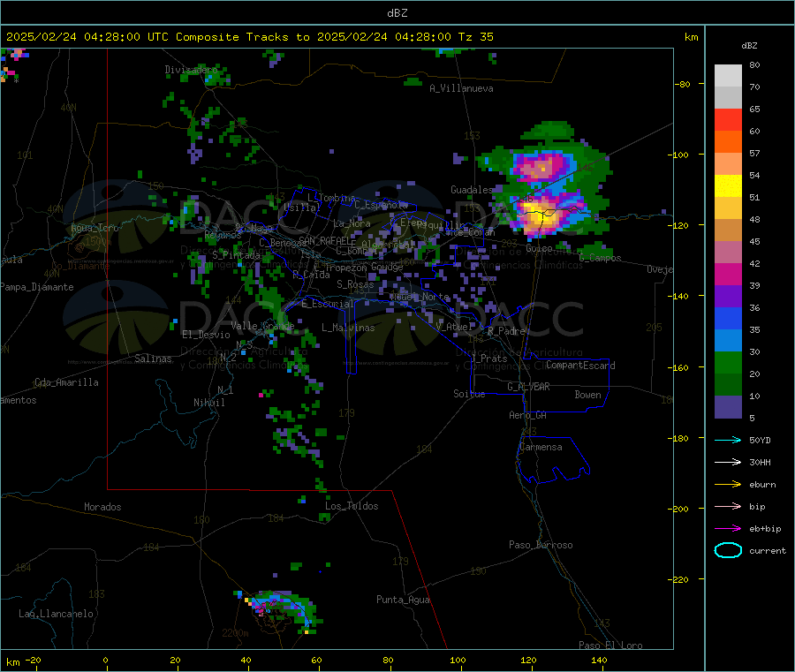Click the 35 dBZ light blue swatch
The image size is (795, 672).
pos(728,341)
